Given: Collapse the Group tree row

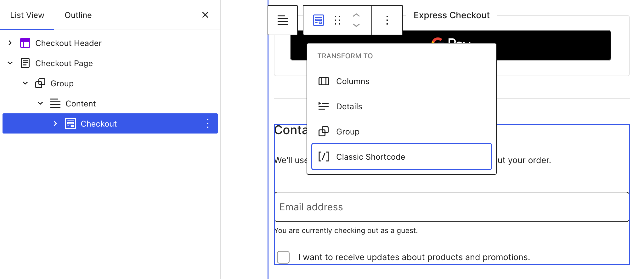Looking at the screenshot, I should click(x=25, y=83).
